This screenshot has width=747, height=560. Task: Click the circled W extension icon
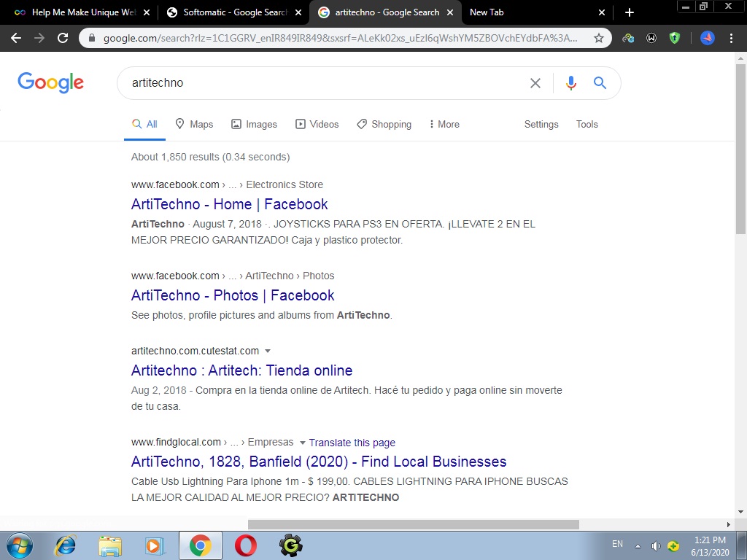point(651,38)
